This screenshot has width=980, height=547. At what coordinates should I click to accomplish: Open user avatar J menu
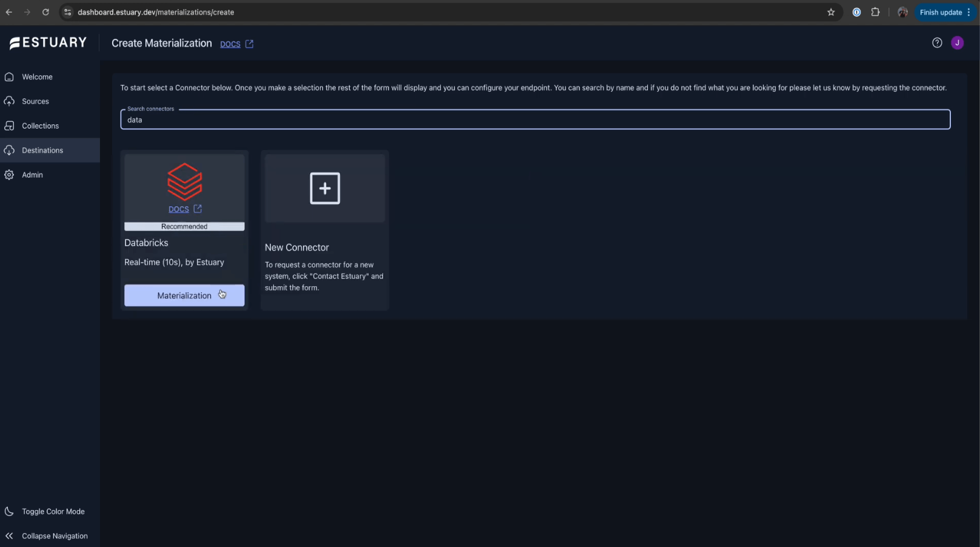point(958,42)
